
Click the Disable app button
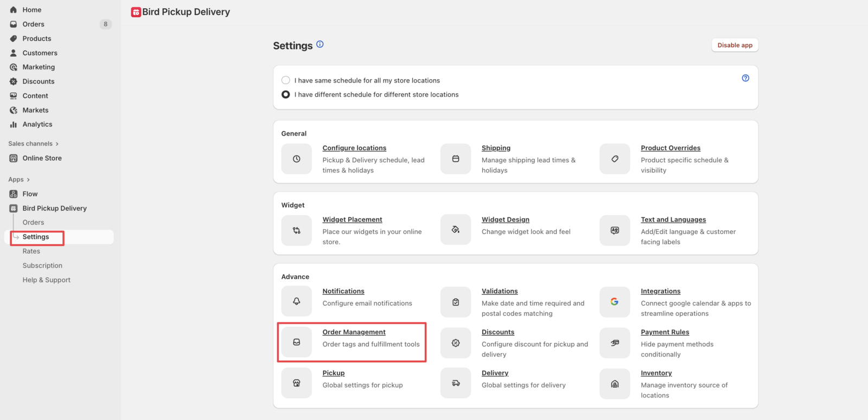coord(735,45)
